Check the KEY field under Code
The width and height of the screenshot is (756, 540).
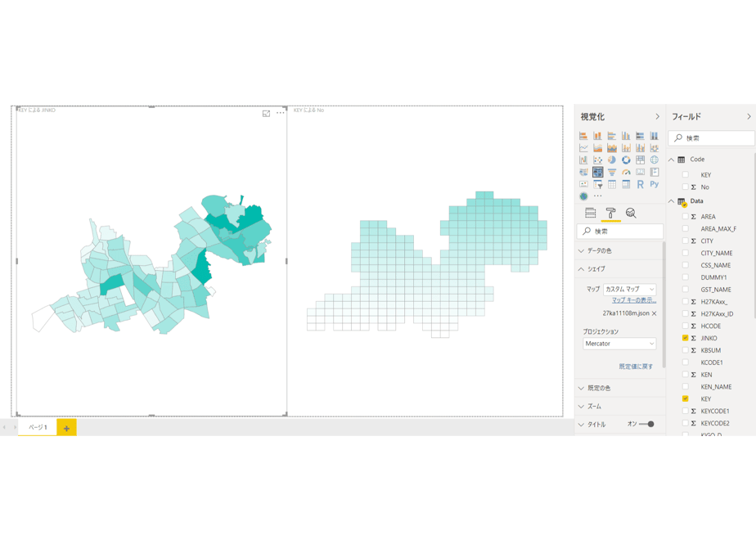coord(685,174)
